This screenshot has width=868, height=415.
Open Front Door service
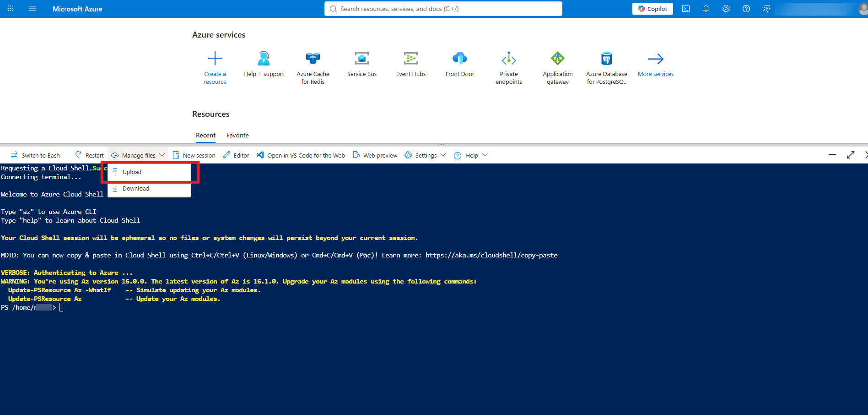click(x=460, y=64)
